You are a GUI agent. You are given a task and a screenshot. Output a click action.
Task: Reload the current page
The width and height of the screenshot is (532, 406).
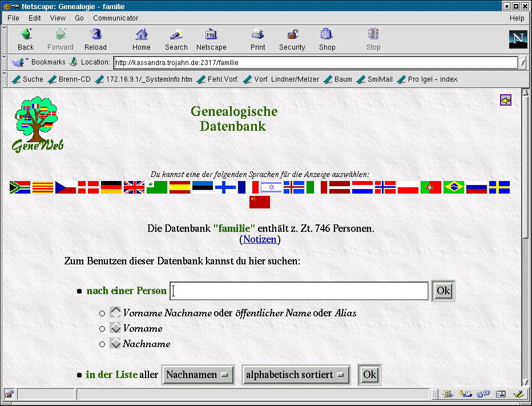(96, 34)
